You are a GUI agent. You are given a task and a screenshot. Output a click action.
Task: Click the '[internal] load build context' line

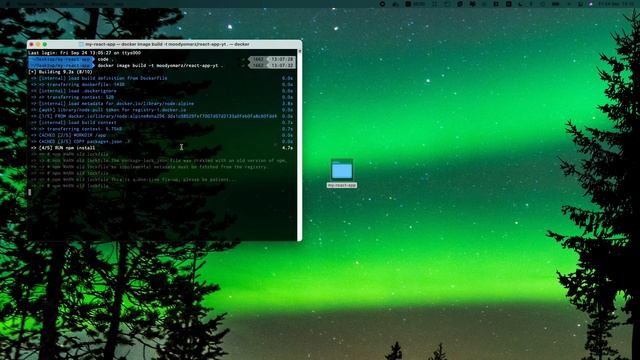coord(74,122)
